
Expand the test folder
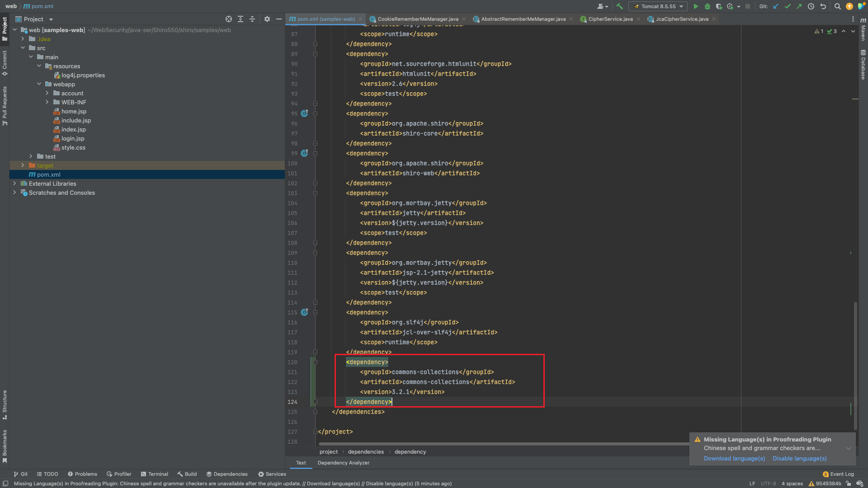[x=31, y=156]
